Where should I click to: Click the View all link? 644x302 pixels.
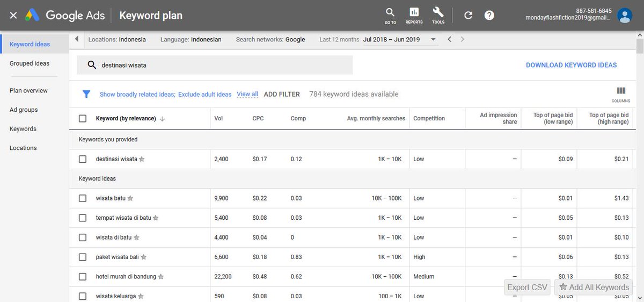coord(247,94)
